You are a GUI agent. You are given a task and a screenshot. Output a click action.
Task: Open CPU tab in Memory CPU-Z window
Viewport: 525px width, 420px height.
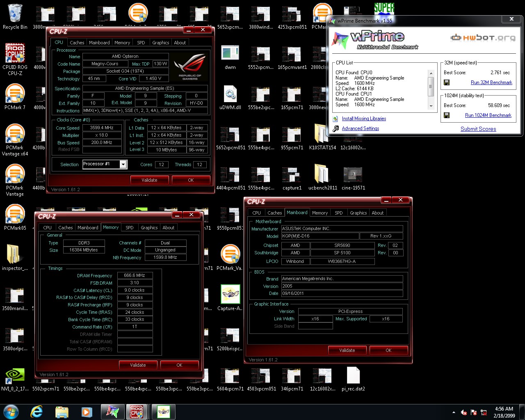click(48, 228)
